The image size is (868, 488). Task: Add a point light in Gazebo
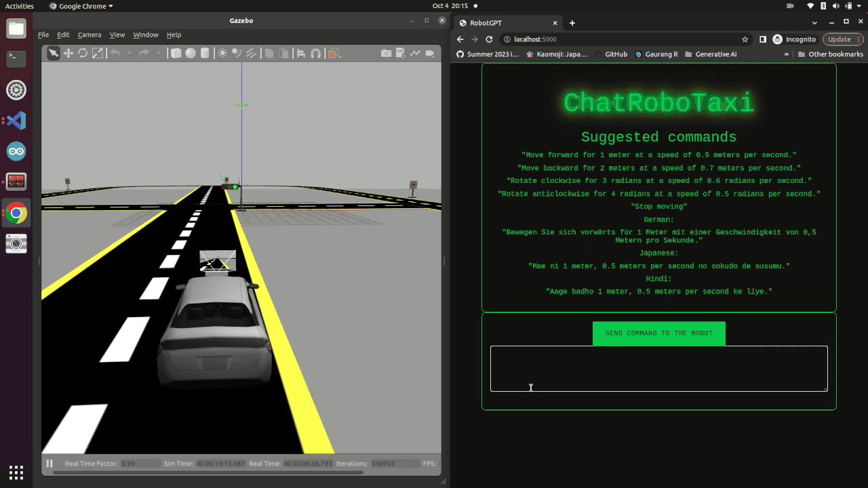click(222, 54)
